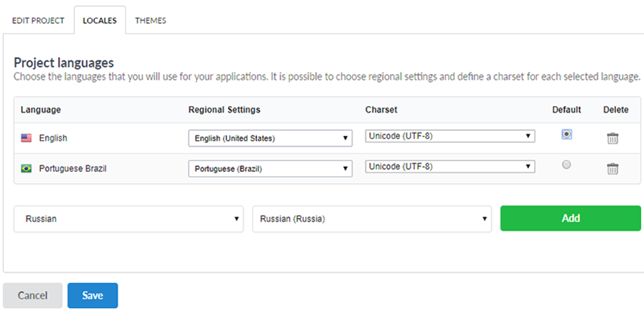The height and width of the screenshot is (314, 644).
Task: Click the Portuguese Brazil language name
Action: 72,168
